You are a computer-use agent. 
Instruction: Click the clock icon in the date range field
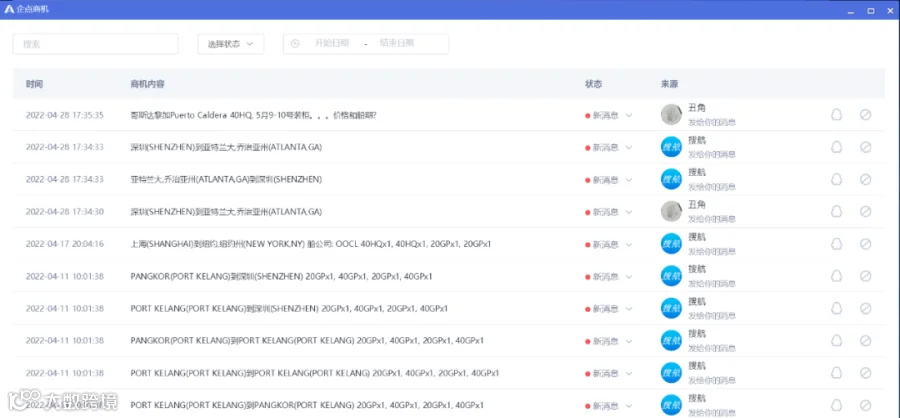point(295,44)
